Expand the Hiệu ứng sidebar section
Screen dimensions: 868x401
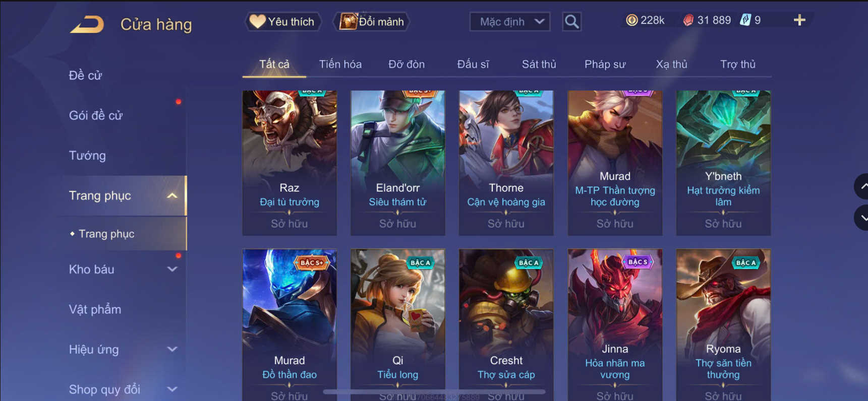(172, 349)
